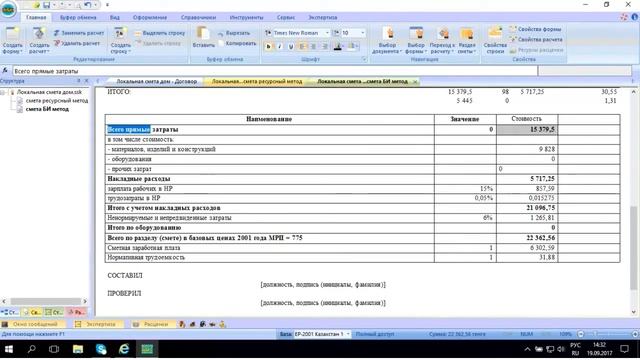Cut with the Вырезать button
The image size is (640, 360).
click(x=233, y=33)
